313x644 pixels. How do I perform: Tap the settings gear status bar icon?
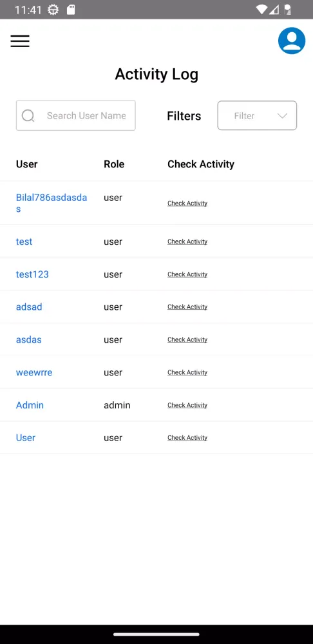(x=53, y=10)
